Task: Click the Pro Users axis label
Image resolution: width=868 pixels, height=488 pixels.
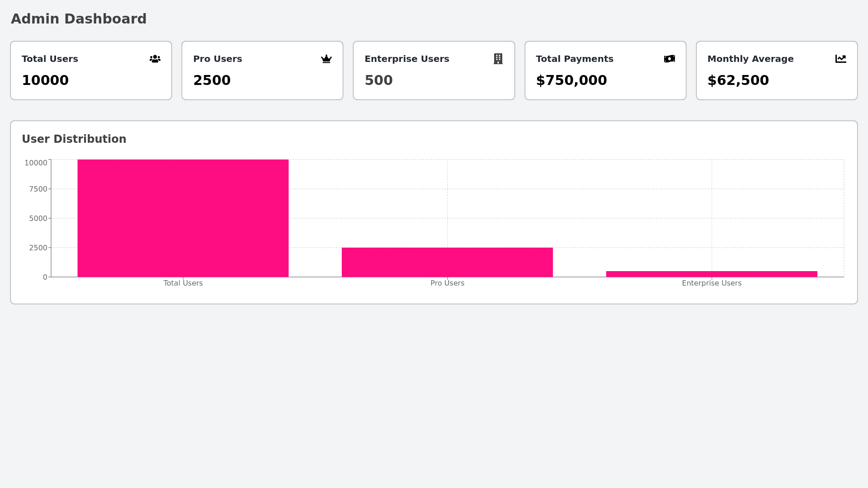Action: coord(447,283)
